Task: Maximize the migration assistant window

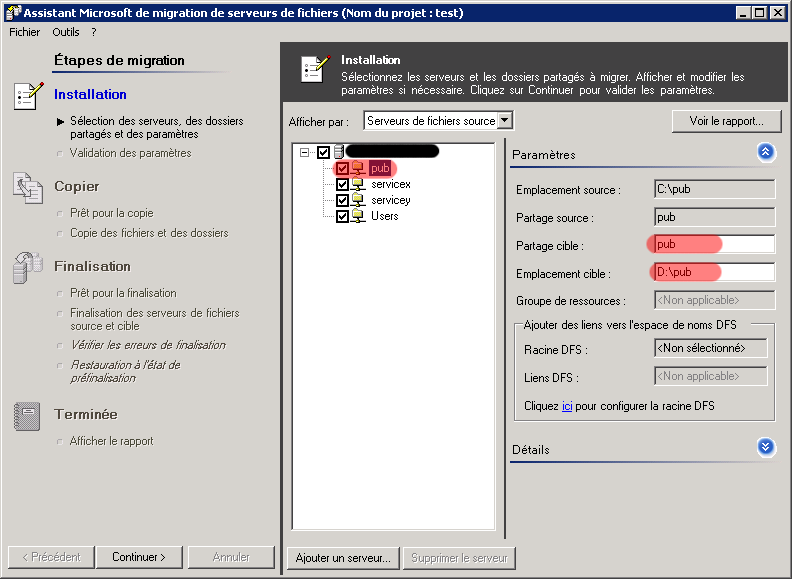Action: pyautogui.click(x=760, y=13)
